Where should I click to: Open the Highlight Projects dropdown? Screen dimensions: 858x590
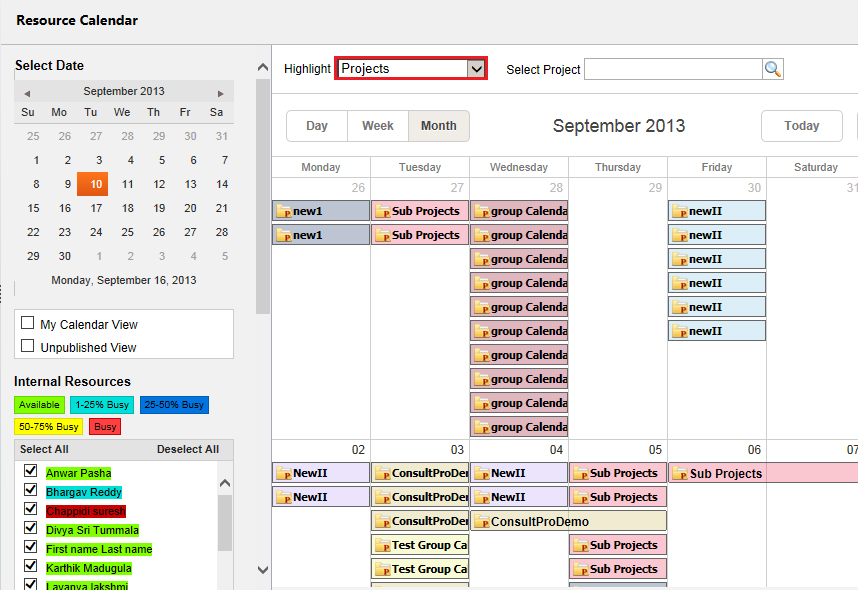476,69
